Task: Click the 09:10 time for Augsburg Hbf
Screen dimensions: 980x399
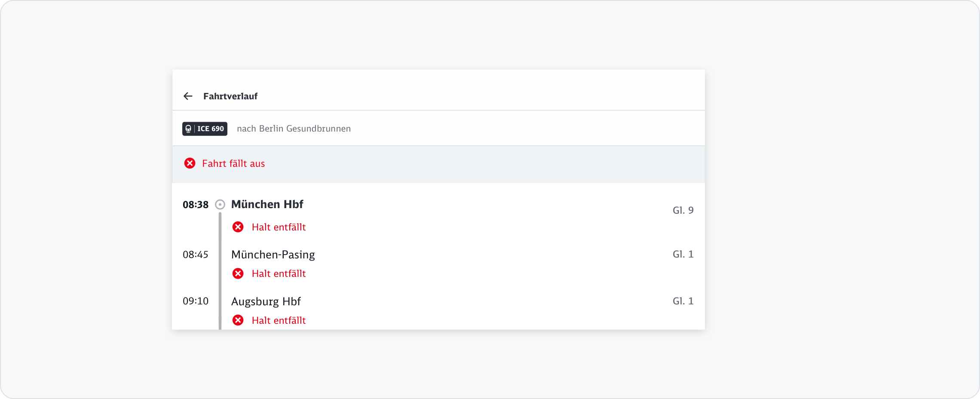Action: coord(196,301)
